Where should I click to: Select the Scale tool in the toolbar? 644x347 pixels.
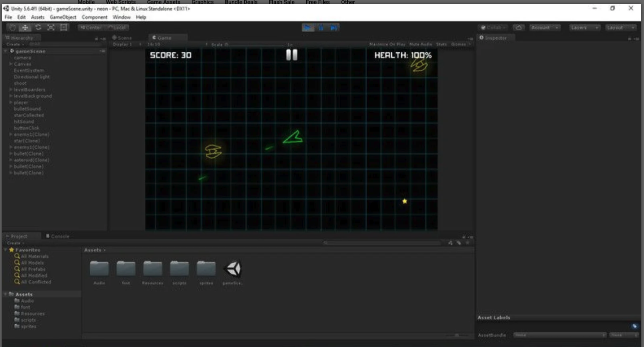tap(51, 27)
